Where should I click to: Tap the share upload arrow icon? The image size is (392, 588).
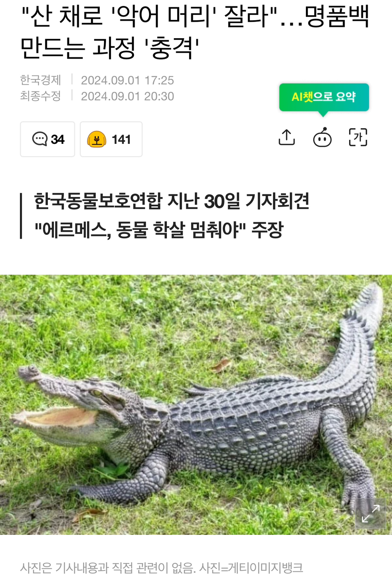pos(287,137)
